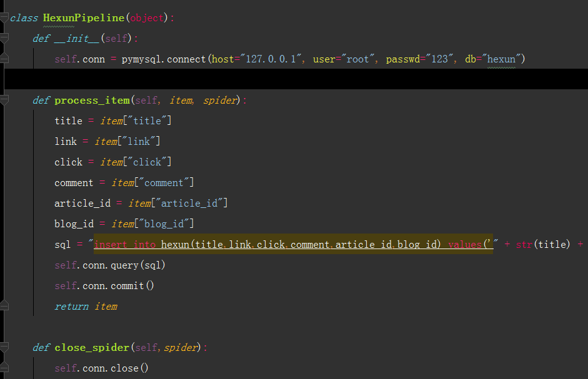Collapse the HexunPipeline class fold marker
The width and height of the screenshot is (588, 379).
(4, 17)
